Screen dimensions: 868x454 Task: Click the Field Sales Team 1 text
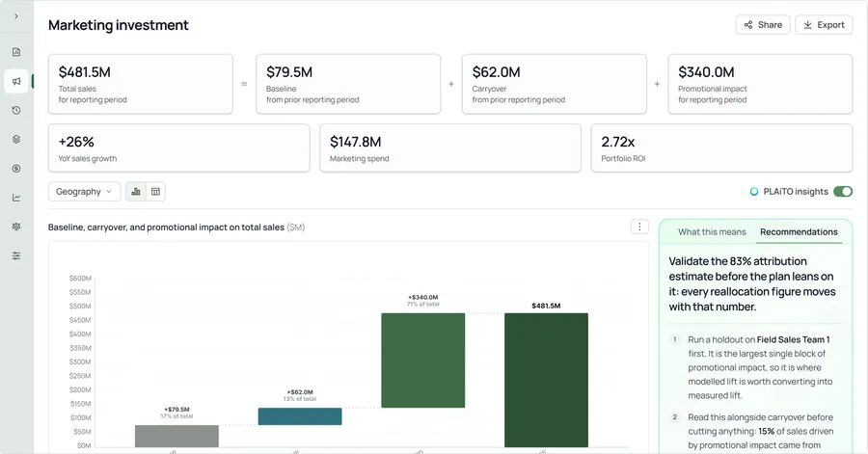pyautogui.click(x=793, y=339)
